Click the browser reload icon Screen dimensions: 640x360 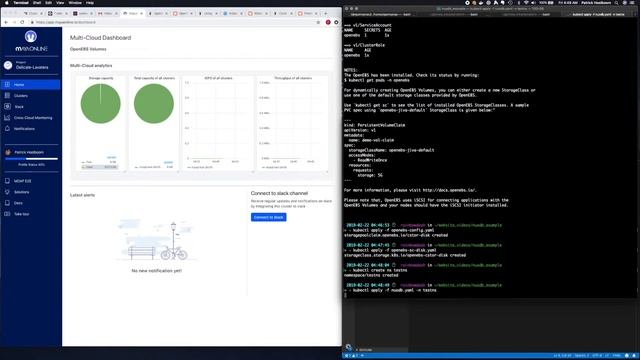[x=22, y=22]
